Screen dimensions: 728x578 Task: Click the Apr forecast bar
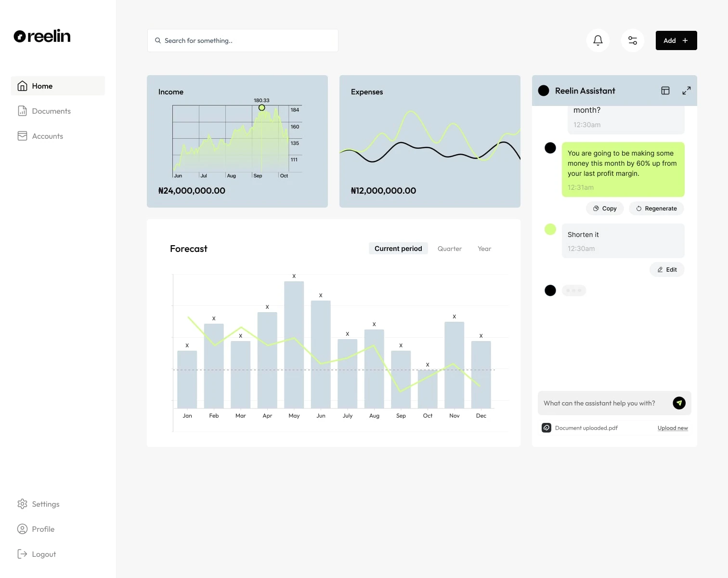click(267, 360)
